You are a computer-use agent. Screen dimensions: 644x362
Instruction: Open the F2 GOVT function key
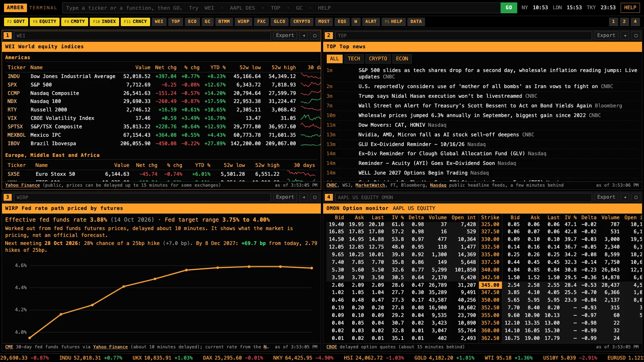point(16,22)
